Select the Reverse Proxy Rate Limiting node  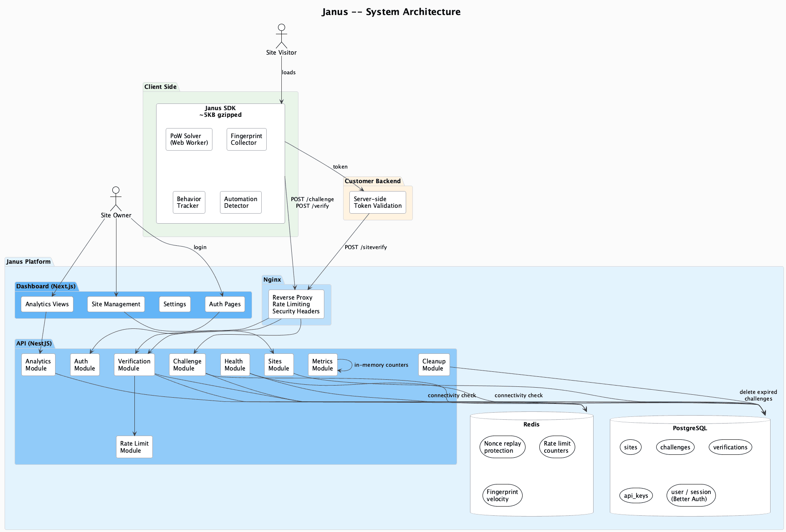(297, 304)
